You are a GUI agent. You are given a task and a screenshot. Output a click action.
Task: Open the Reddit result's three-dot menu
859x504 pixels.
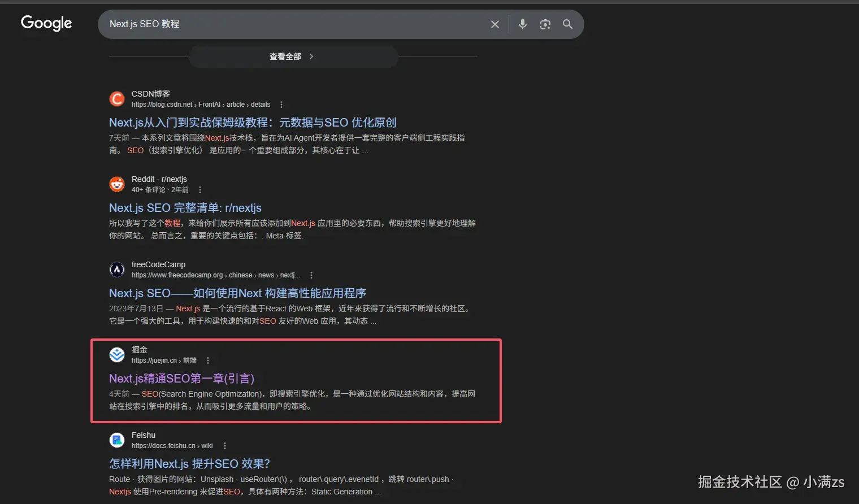(x=200, y=190)
